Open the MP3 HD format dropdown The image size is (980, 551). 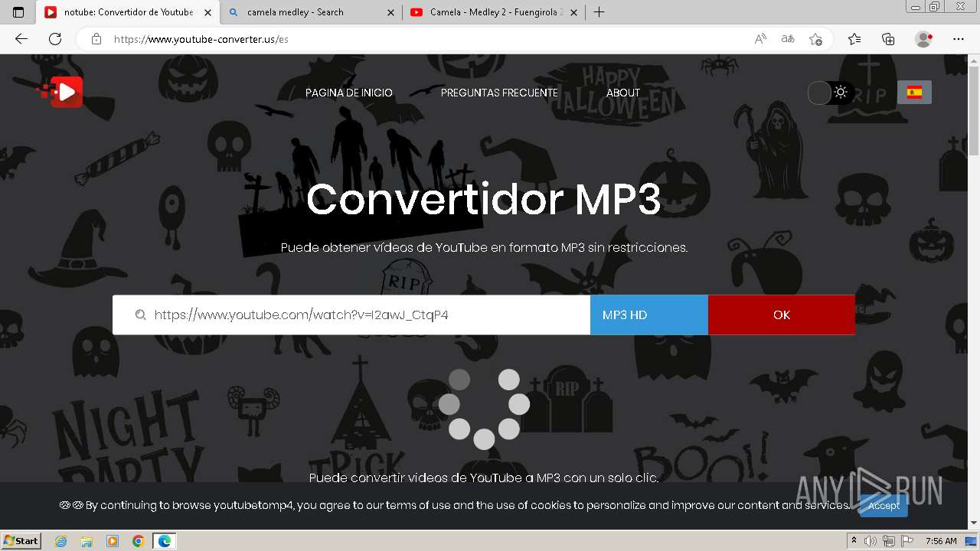pos(648,315)
